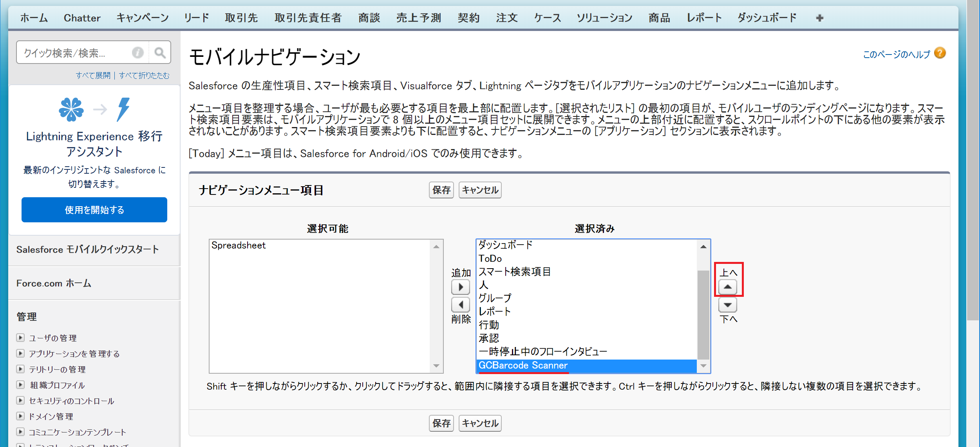
Task: Switch to the 契約 tab
Action: [469, 18]
